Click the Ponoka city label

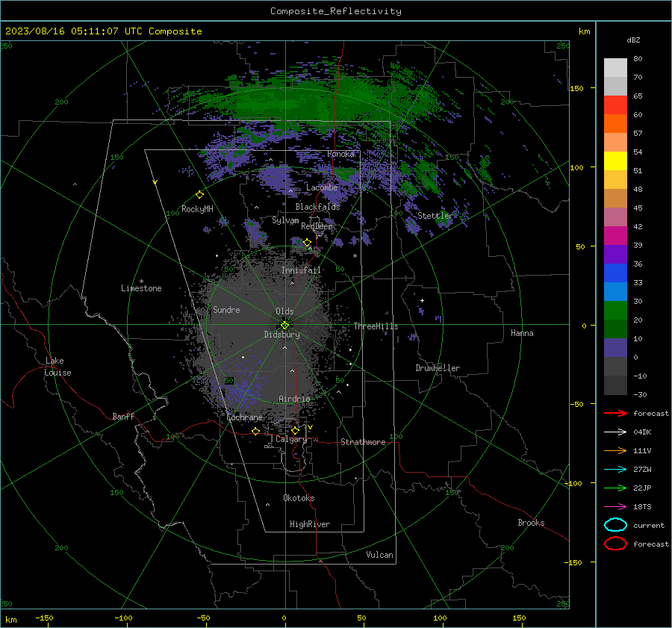(x=340, y=154)
